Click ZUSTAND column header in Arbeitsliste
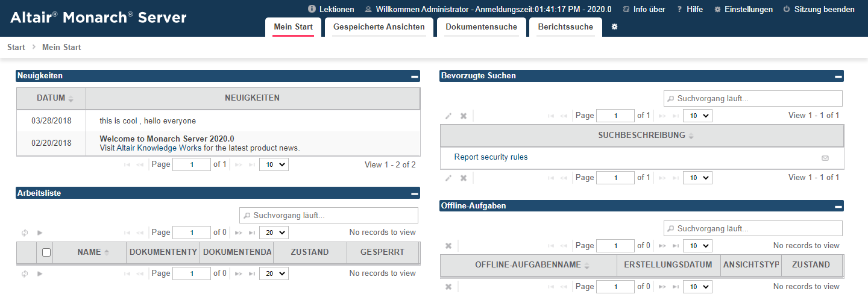Viewport: 868px width, 303px height. click(x=310, y=252)
